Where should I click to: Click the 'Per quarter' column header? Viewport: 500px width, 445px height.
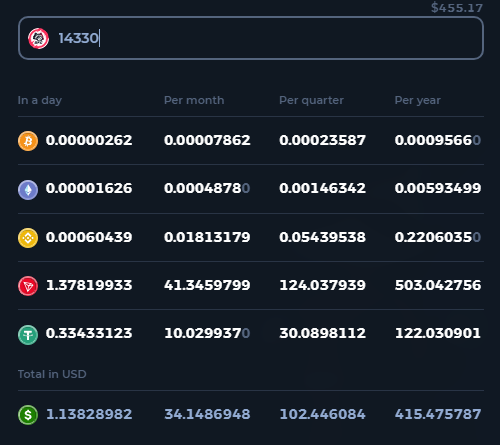[x=311, y=100]
